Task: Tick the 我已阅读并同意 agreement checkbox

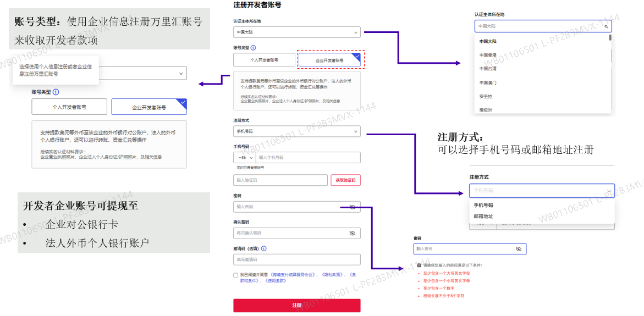Action: (236, 275)
